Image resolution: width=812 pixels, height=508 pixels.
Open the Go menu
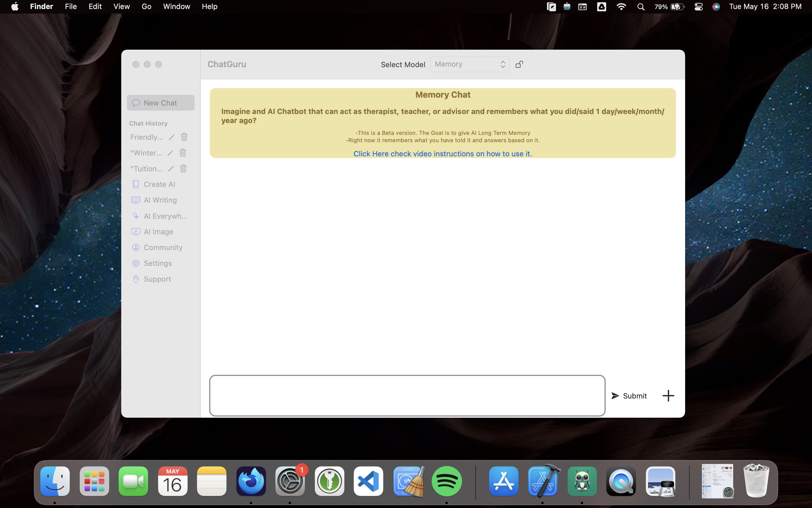tap(146, 6)
